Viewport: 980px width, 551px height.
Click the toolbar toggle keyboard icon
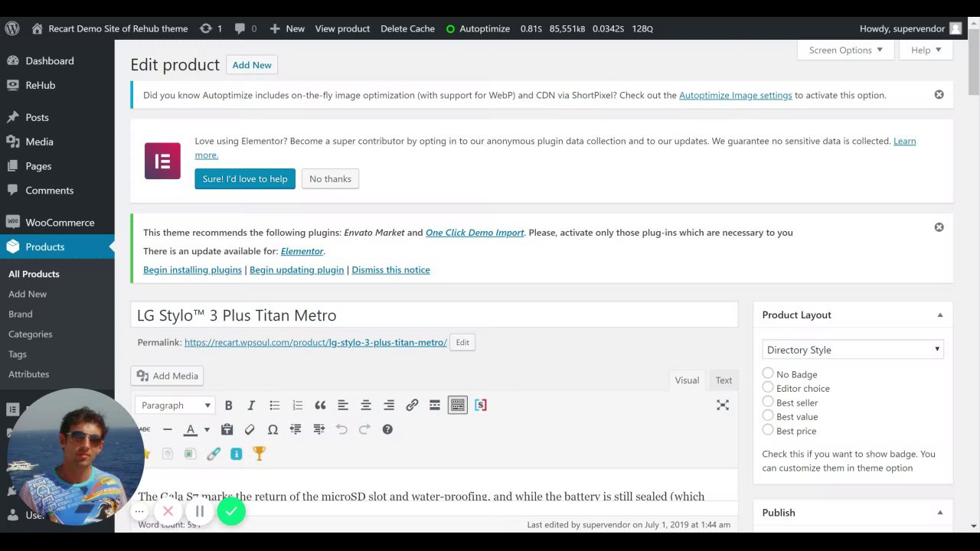(x=458, y=405)
